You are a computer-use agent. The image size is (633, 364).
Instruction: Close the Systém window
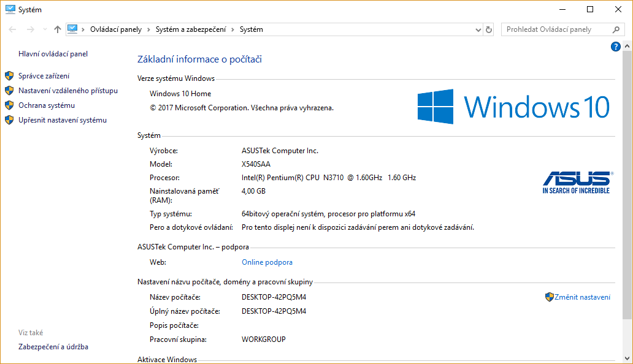coord(618,9)
